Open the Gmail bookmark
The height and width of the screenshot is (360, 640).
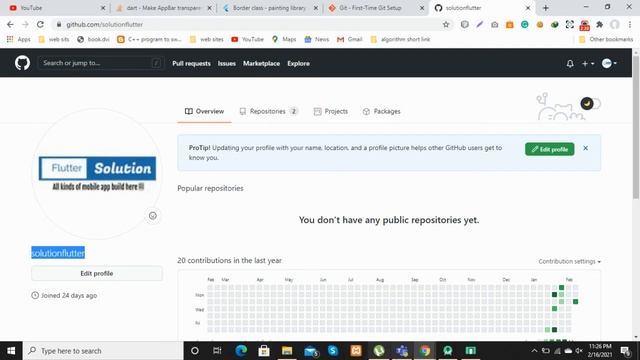click(x=350, y=39)
